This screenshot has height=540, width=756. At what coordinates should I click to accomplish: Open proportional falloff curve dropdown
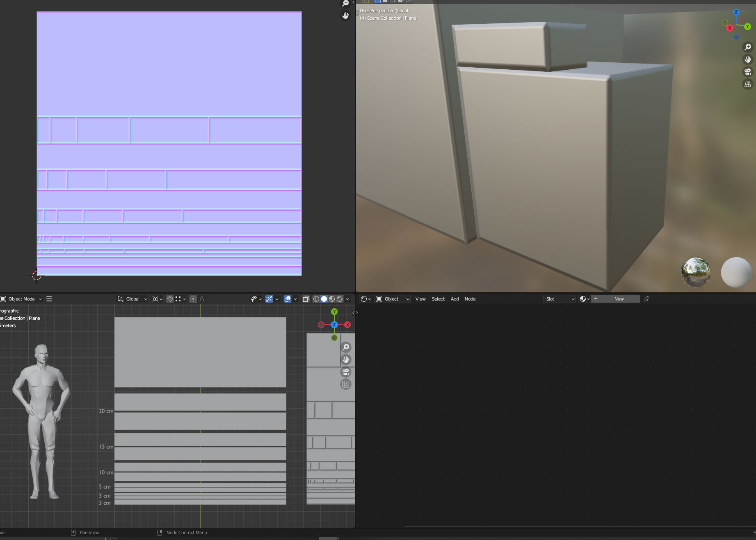204,299
